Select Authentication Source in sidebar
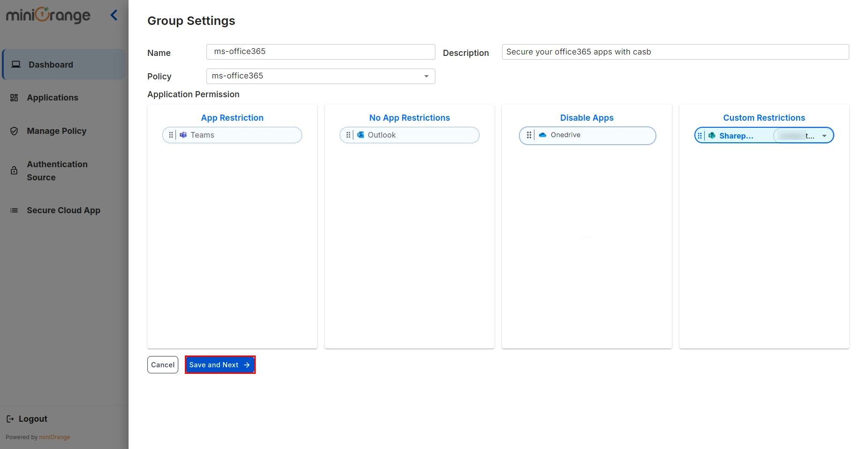The height and width of the screenshot is (449, 868). click(57, 170)
